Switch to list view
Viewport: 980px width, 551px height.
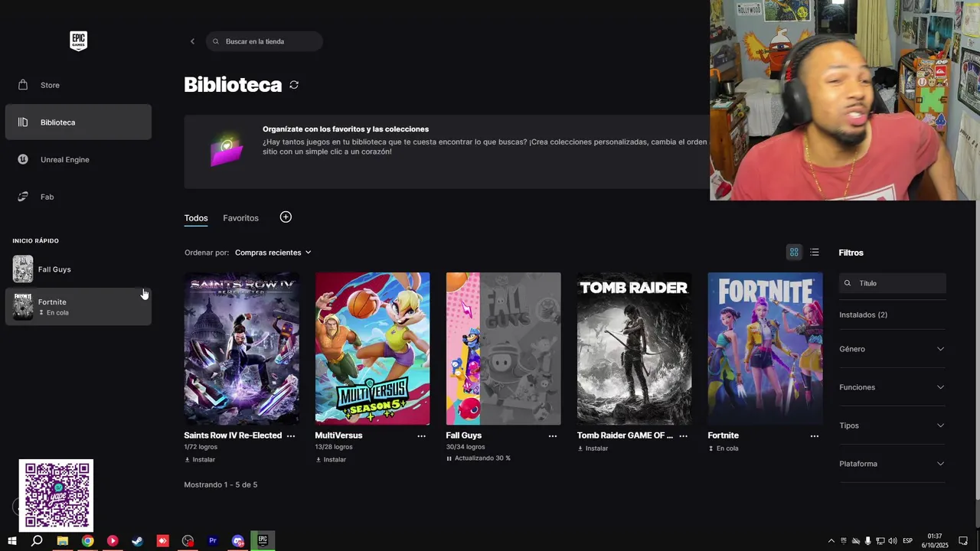pyautogui.click(x=815, y=253)
